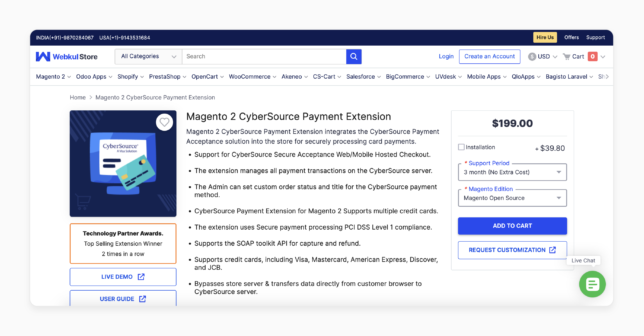Go to Home in breadcrumb
This screenshot has width=644, height=336.
(77, 98)
